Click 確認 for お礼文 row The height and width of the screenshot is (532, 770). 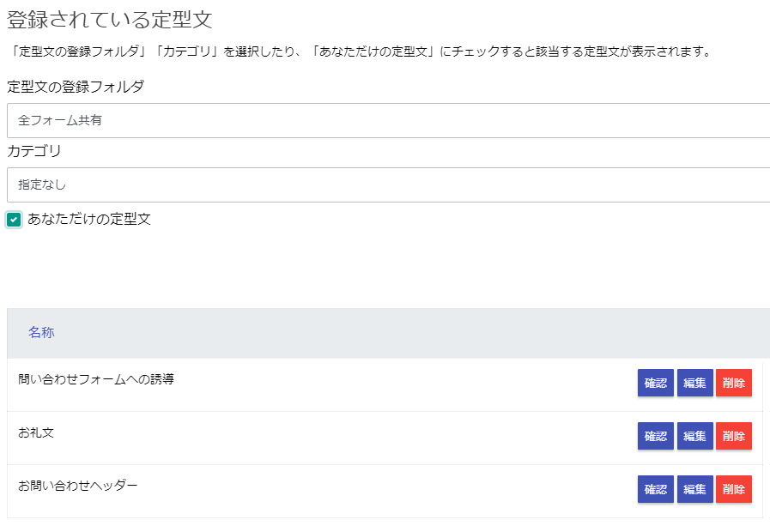click(x=656, y=436)
